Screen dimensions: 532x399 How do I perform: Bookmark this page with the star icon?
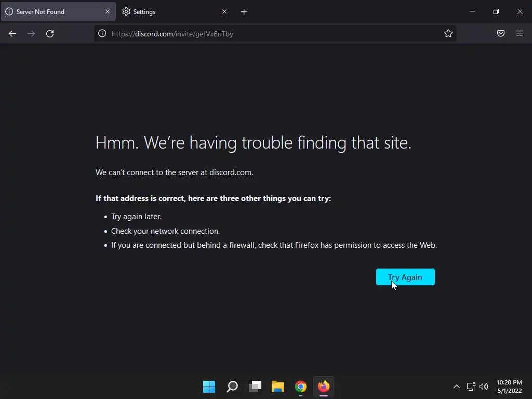[448, 34]
